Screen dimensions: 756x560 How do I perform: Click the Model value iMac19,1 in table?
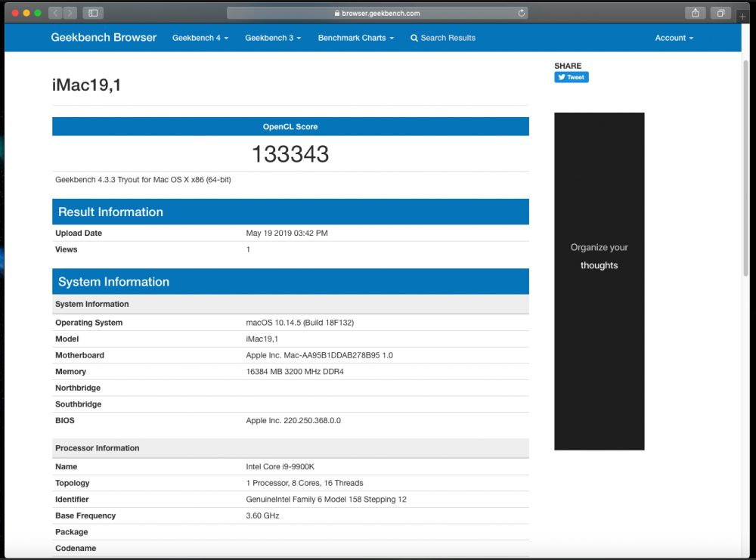tap(262, 339)
